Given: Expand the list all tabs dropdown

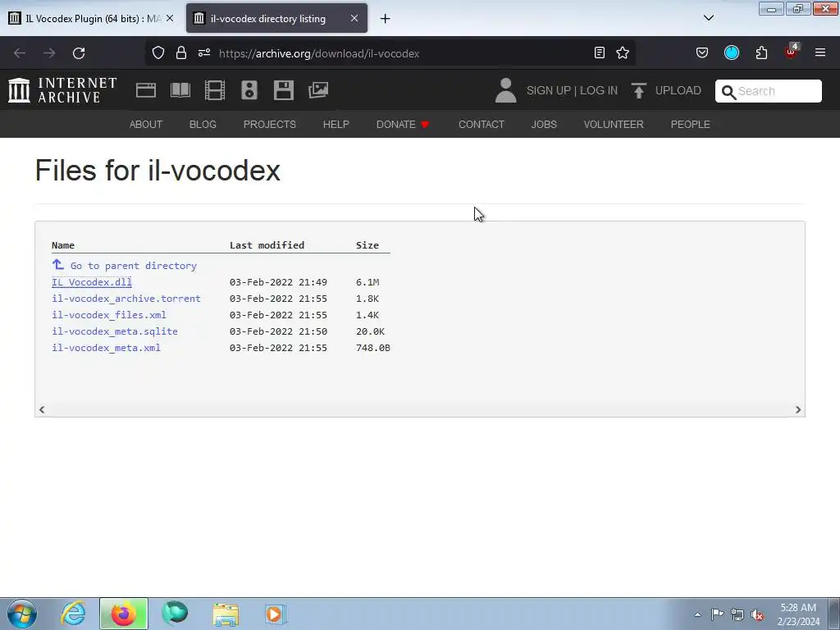Looking at the screenshot, I should click(x=709, y=18).
